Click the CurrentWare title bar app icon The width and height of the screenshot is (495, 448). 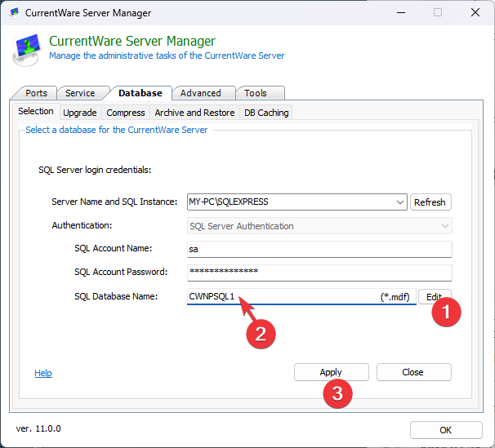tap(14, 13)
